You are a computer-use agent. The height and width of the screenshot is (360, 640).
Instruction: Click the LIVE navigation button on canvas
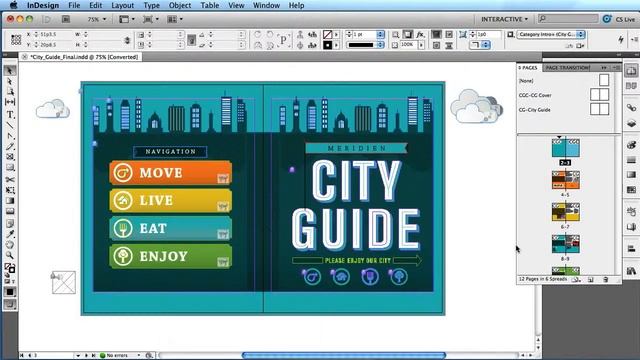click(x=171, y=200)
